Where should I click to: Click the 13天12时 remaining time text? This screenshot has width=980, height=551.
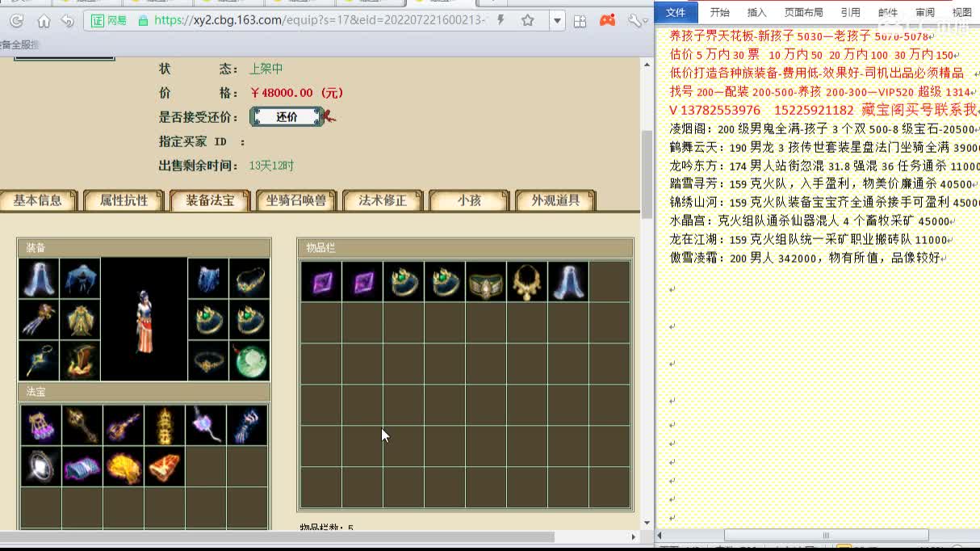point(271,166)
